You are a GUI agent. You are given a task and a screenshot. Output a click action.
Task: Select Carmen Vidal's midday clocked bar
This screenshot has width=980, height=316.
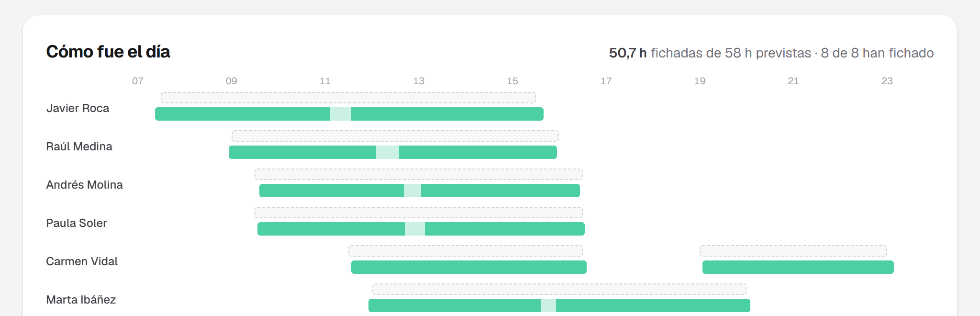[469, 267]
